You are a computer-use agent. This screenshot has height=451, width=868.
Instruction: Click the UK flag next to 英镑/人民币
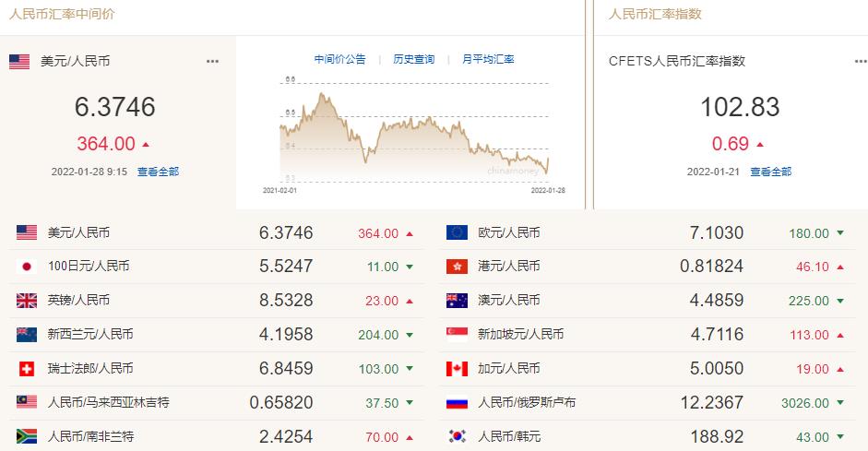(27, 301)
